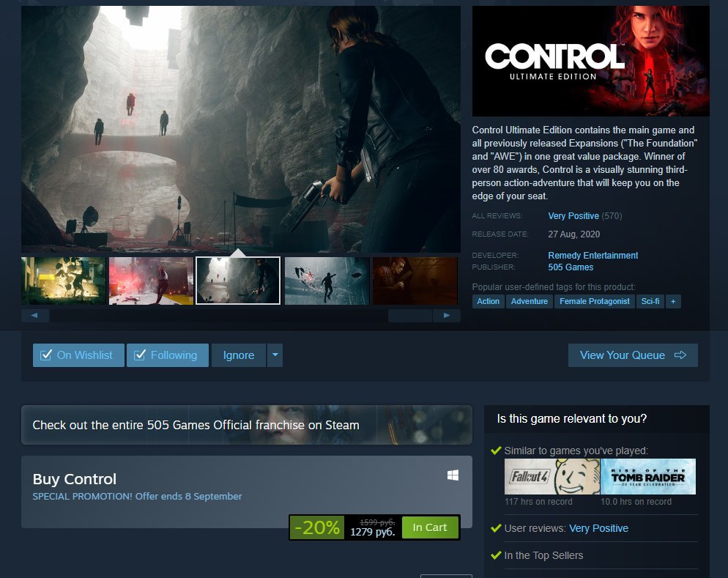This screenshot has height=578, width=728.
Task: Click Very Positive under User reviews
Action: pyautogui.click(x=598, y=528)
